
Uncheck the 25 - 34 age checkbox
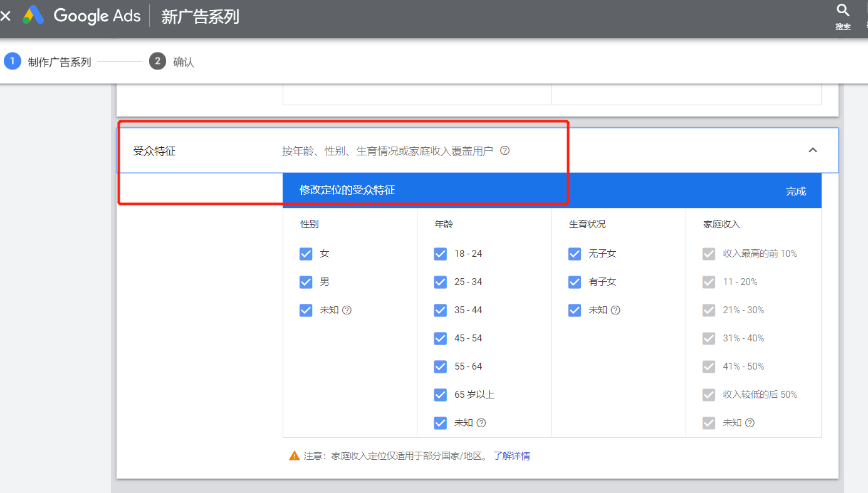[441, 282]
